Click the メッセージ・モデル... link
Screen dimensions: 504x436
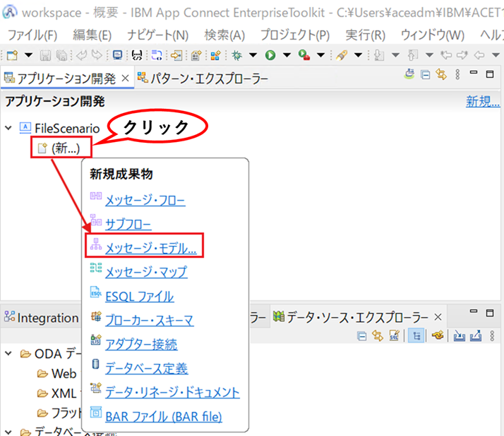pos(151,247)
